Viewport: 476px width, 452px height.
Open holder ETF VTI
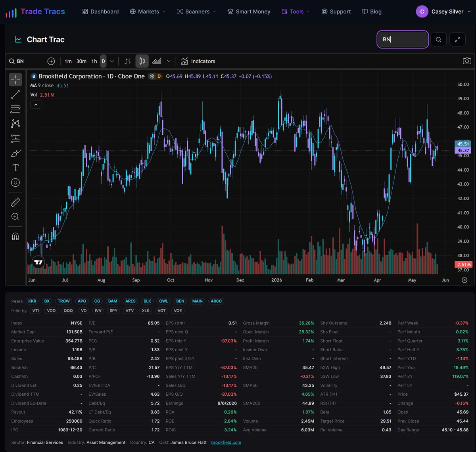[x=35, y=310]
